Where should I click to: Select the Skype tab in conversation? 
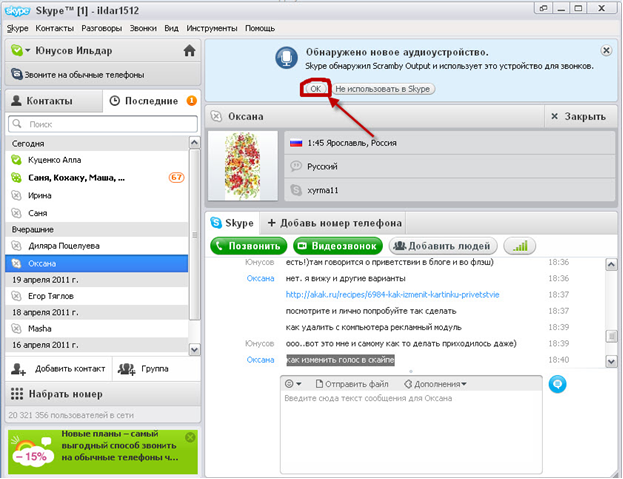(x=232, y=223)
